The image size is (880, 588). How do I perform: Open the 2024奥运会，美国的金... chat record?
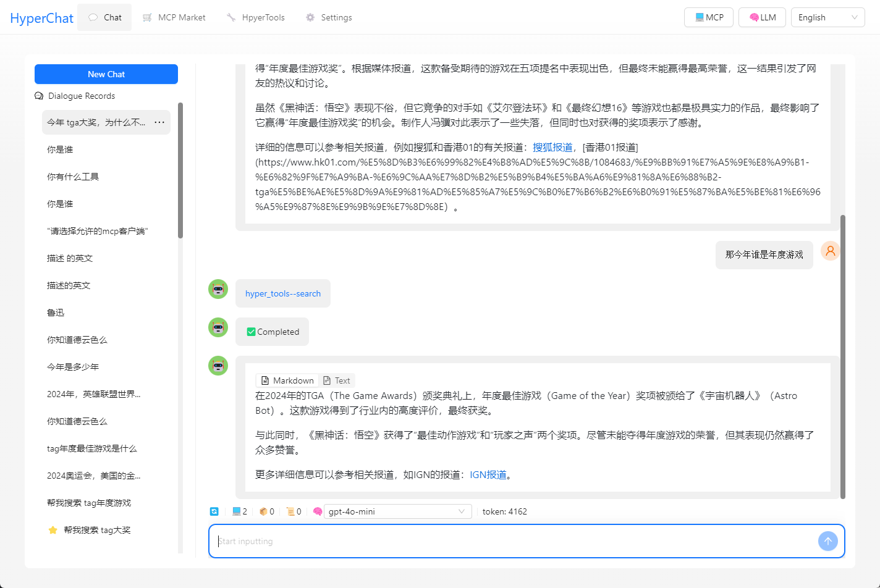click(106, 476)
